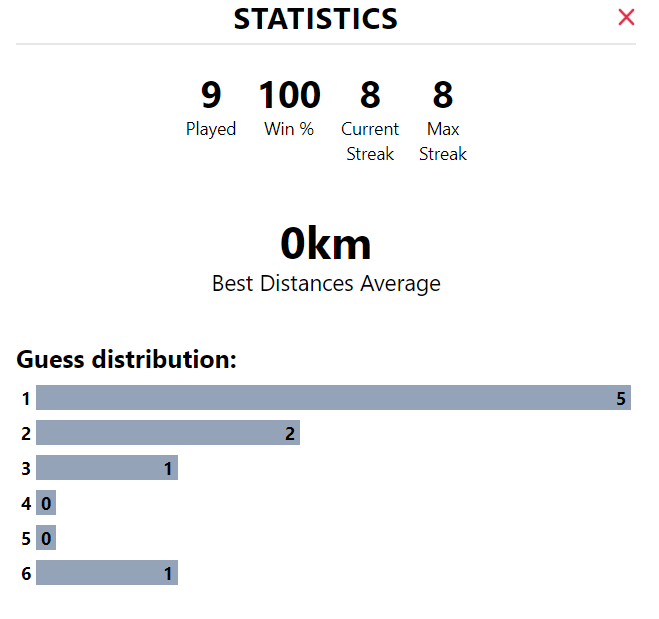This screenshot has height=619, width=659.
Task: Click the guess 6 bar showing 1
Action: coord(107,572)
